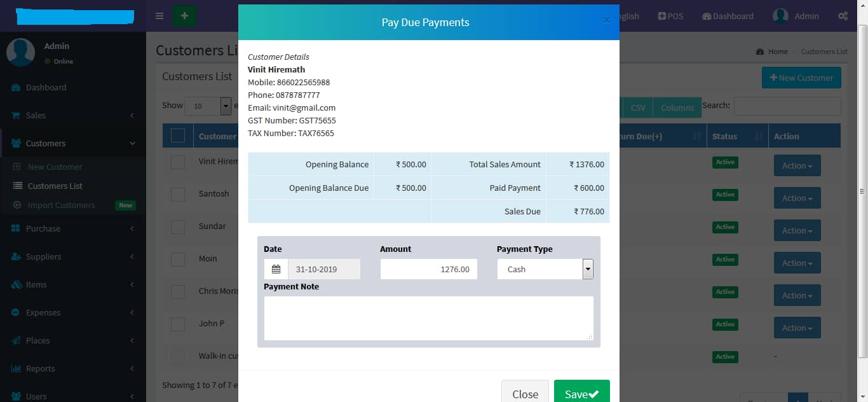Open Action dropdown in the sixth table row

[x=797, y=328]
